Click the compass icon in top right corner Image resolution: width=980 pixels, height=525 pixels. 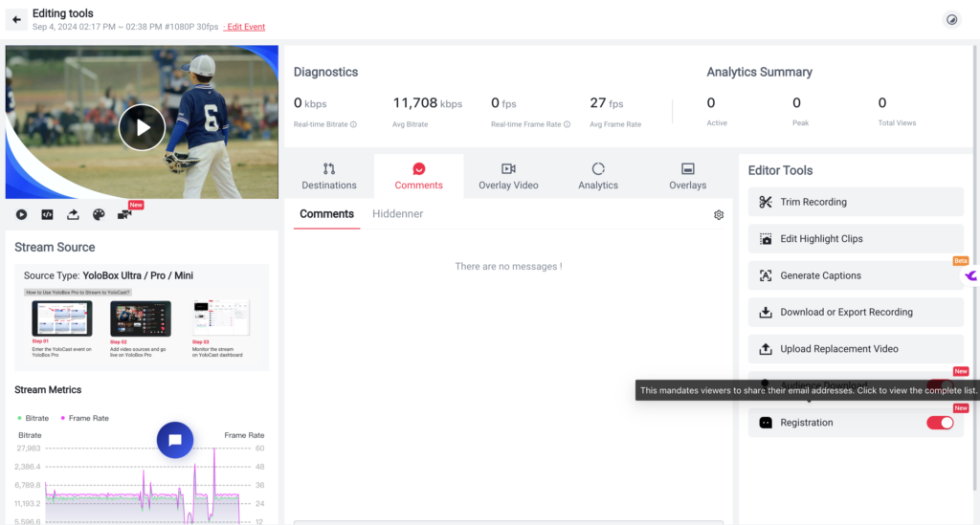pyautogui.click(x=951, y=19)
